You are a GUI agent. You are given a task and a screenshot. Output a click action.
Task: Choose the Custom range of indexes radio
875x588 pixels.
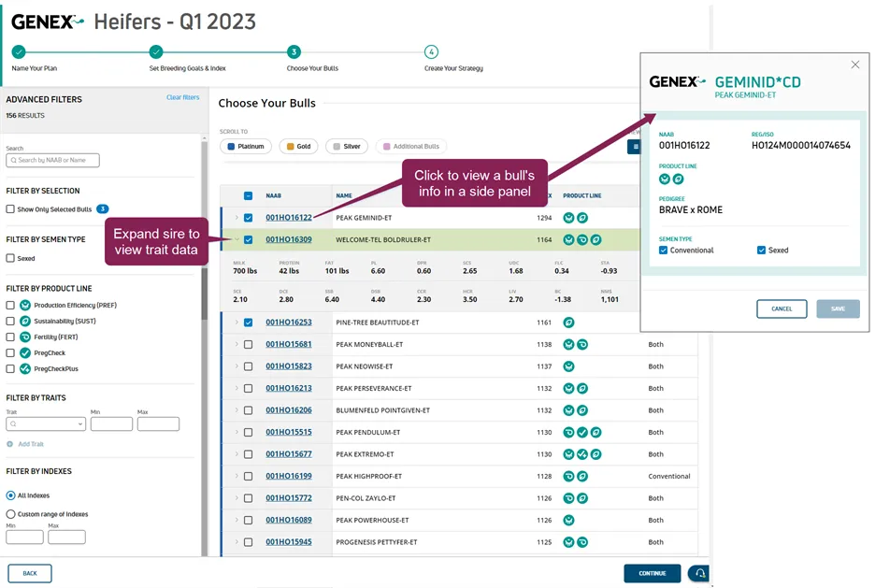[x=10, y=514]
